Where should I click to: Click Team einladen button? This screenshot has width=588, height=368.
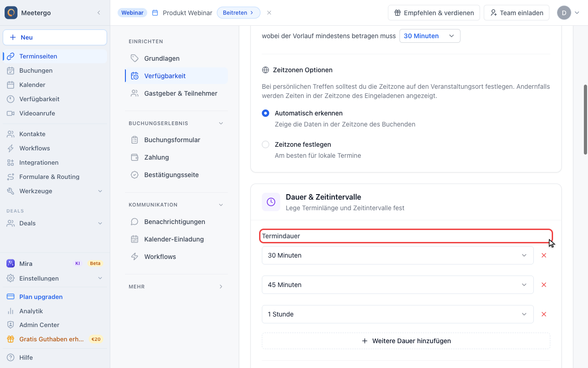click(x=517, y=13)
